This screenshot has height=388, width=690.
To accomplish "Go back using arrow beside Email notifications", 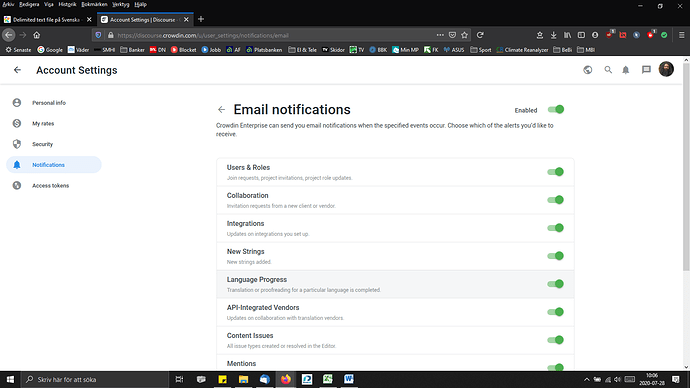I will pos(221,110).
